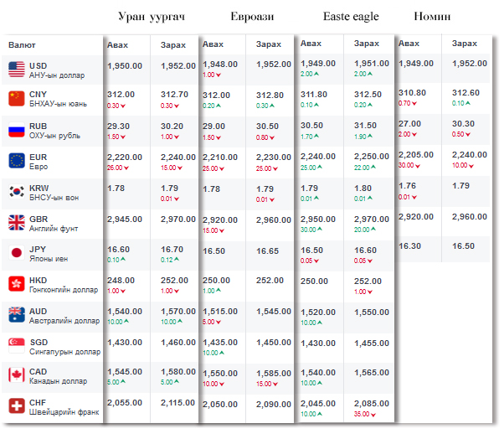Select the CAD Canada flag icon

pos(17,375)
